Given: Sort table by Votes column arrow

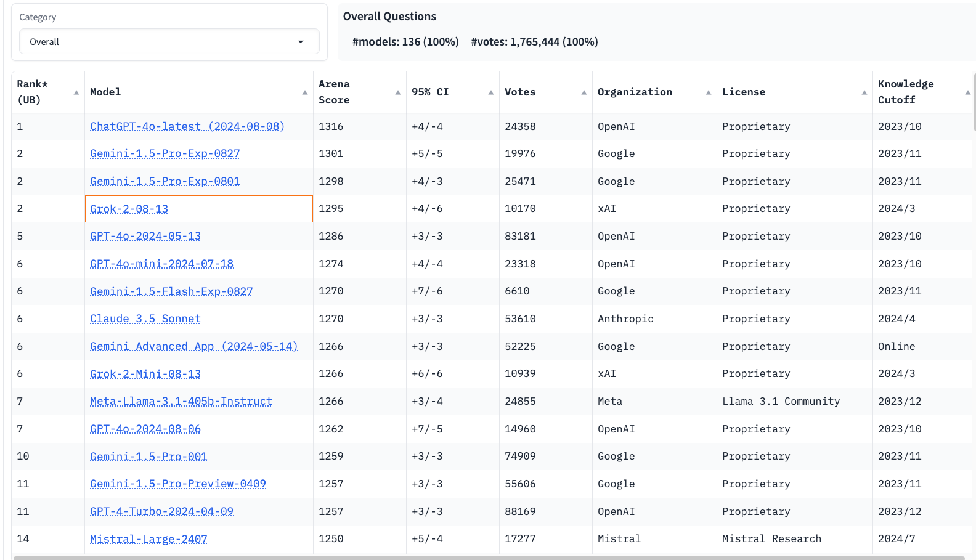Looking at the screenshot, I should pos(584,92).
